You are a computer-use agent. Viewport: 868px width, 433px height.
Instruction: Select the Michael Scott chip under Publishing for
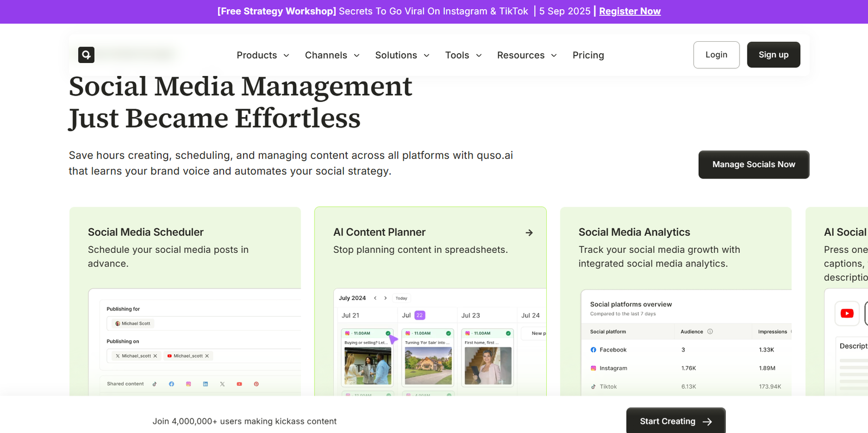tap(133, 323)
